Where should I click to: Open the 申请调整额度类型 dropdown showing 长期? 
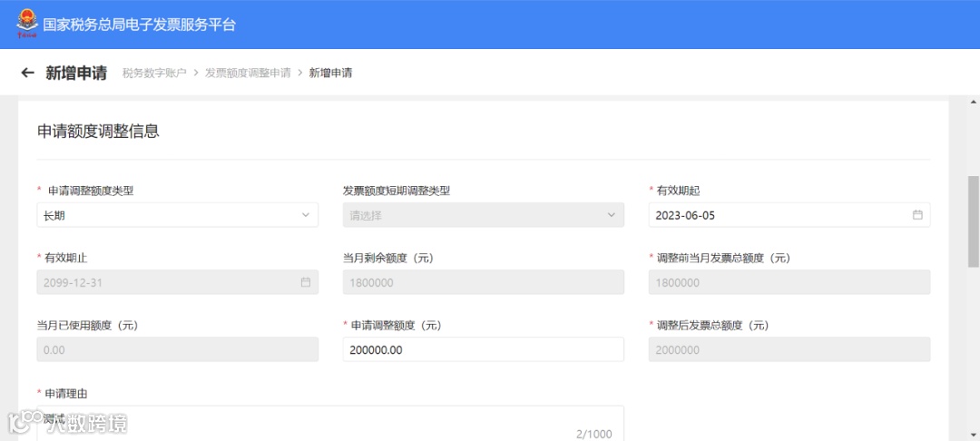click(178, 215)
